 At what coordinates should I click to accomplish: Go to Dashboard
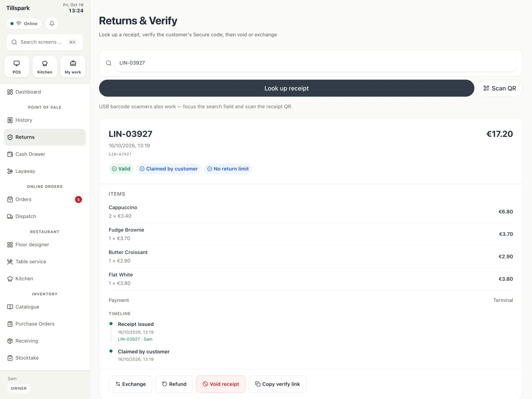click(45, 92)
